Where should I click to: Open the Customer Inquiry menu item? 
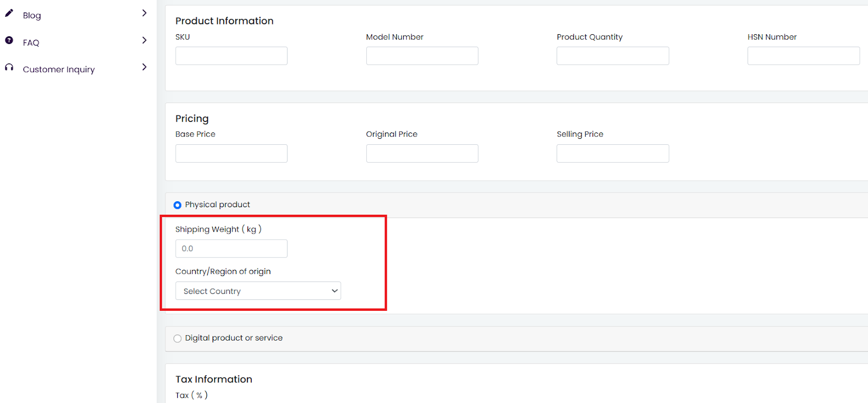[59, 69]
